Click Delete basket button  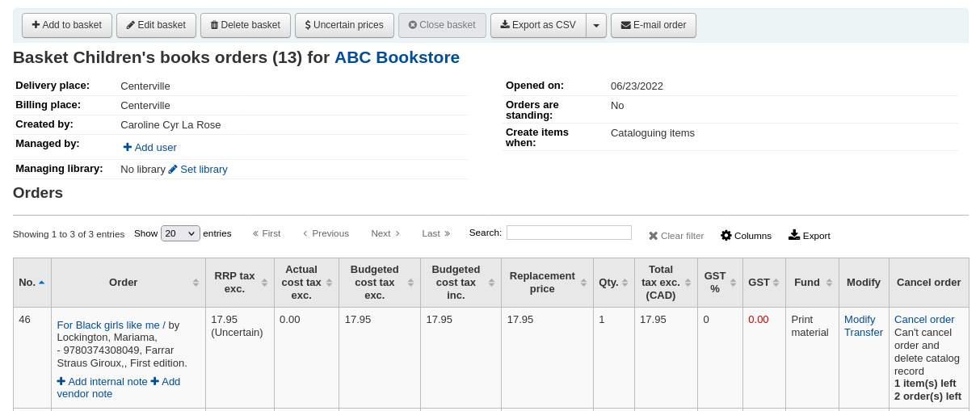pos(246,25)
